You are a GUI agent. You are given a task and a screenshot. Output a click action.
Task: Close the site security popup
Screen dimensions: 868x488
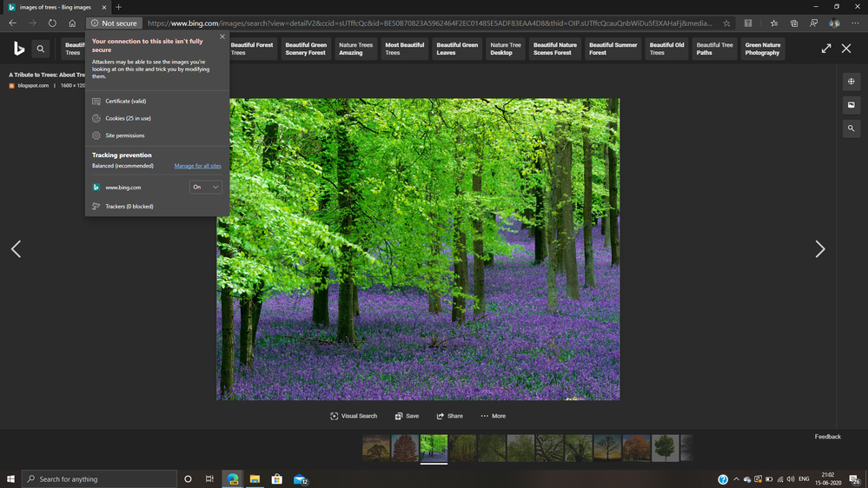pyautogui.click(x=222, y=36)
